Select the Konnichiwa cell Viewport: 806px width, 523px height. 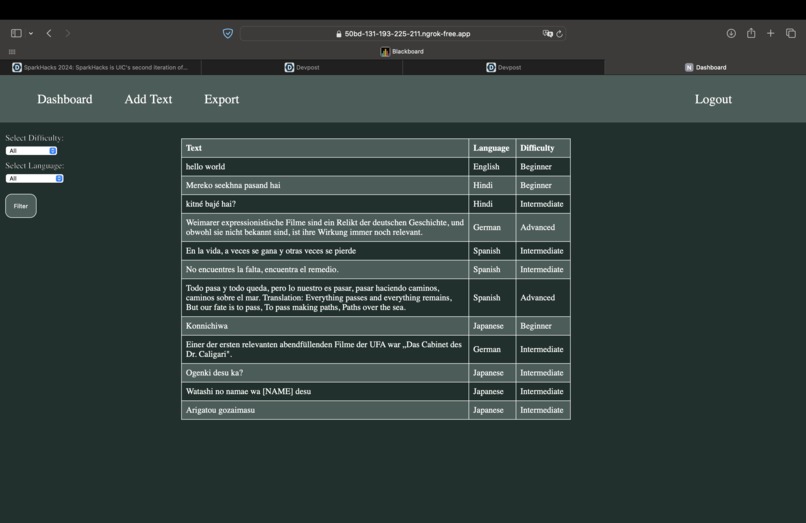pos(325,326)
